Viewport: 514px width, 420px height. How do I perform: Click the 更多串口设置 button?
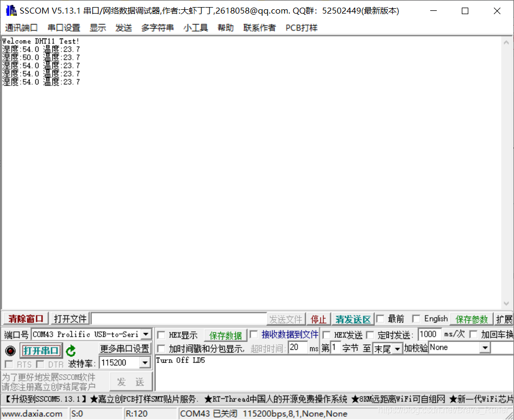coord(125,349)
